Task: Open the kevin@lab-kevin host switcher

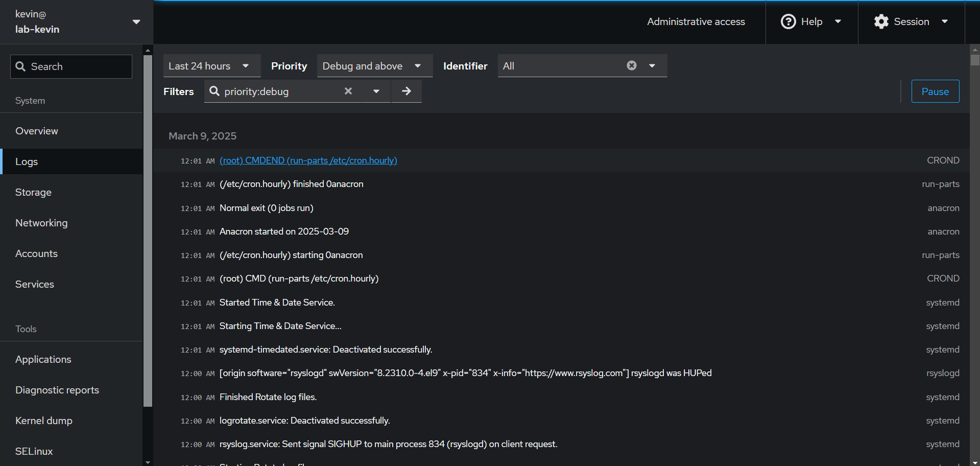Action: click(77, 22)
